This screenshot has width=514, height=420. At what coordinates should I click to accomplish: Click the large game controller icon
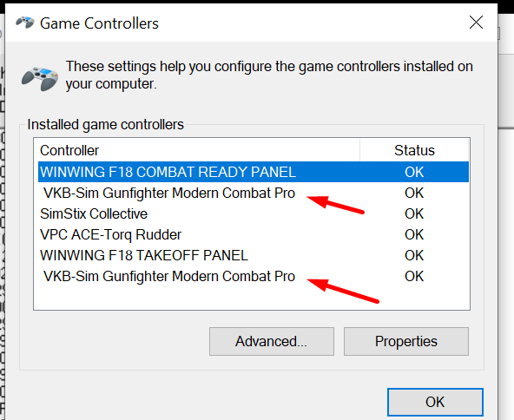click(40, 79)
